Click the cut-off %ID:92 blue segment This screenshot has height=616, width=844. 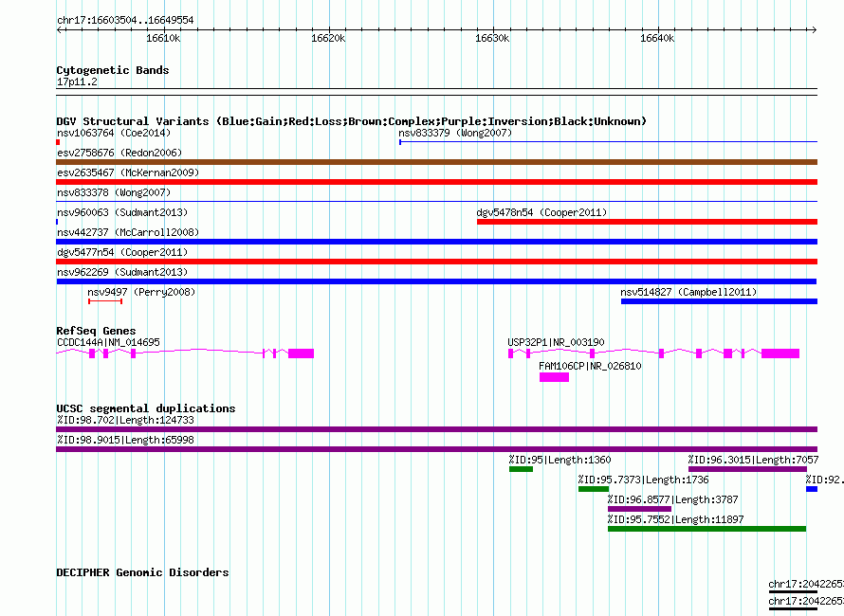pyautogui.click(x=812, y=489)
